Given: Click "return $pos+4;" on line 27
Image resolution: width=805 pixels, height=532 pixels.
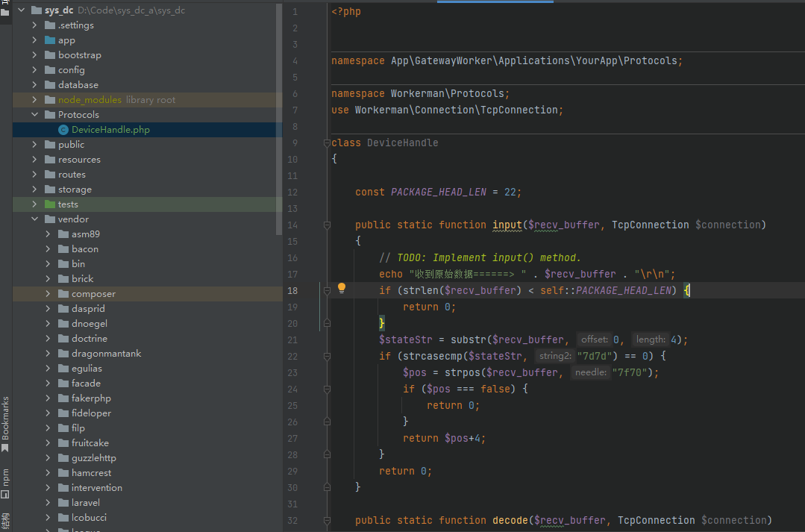Looking at the screenshot, I should 444,438.
